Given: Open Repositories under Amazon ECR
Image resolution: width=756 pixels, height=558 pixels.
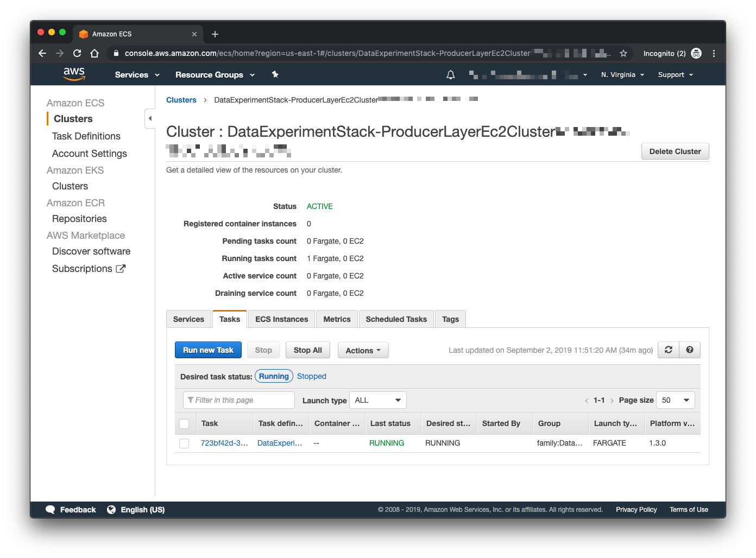Looking at the screenshot, I should 79,219.
